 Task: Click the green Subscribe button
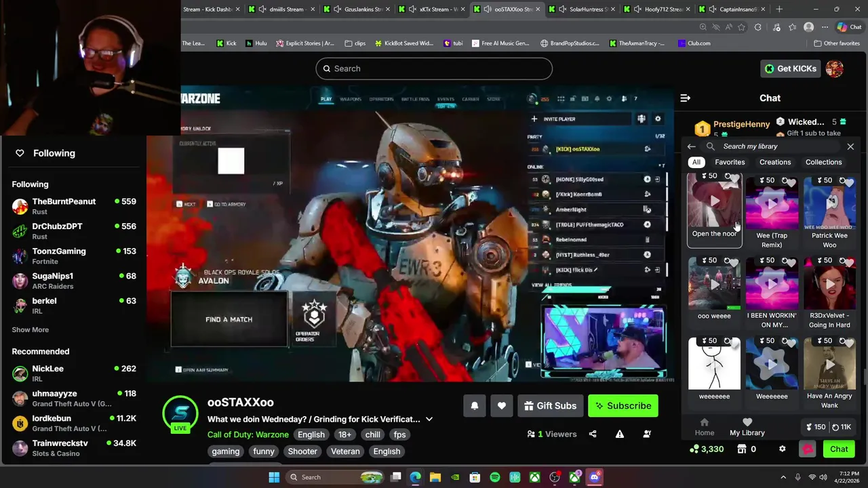point(623,405)
